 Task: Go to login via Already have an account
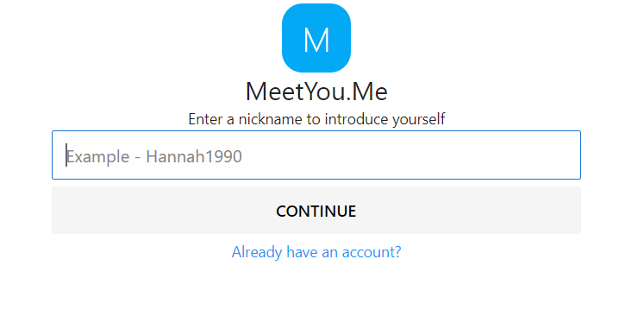(316, 252)
